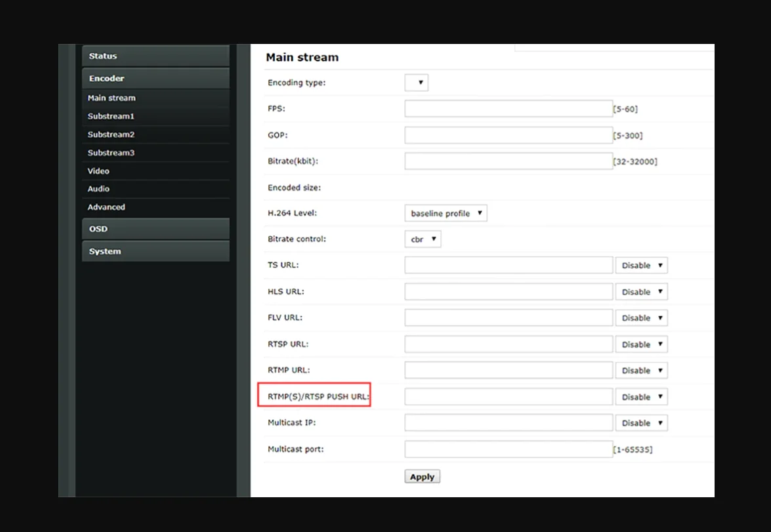The width and height of the screenshot is (771, 532).
Task: Expand the System section
Action: point(155,251)
